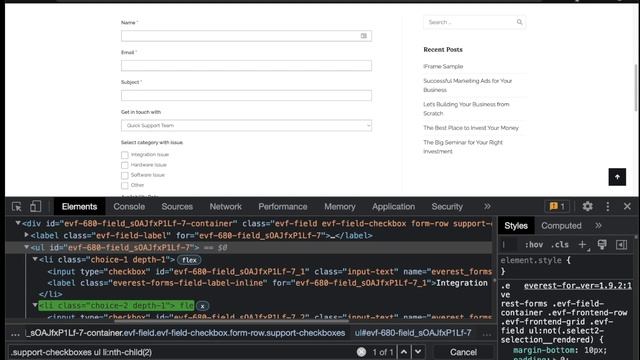Click the new style rule plus icon
640x360 pixels.
583,245
